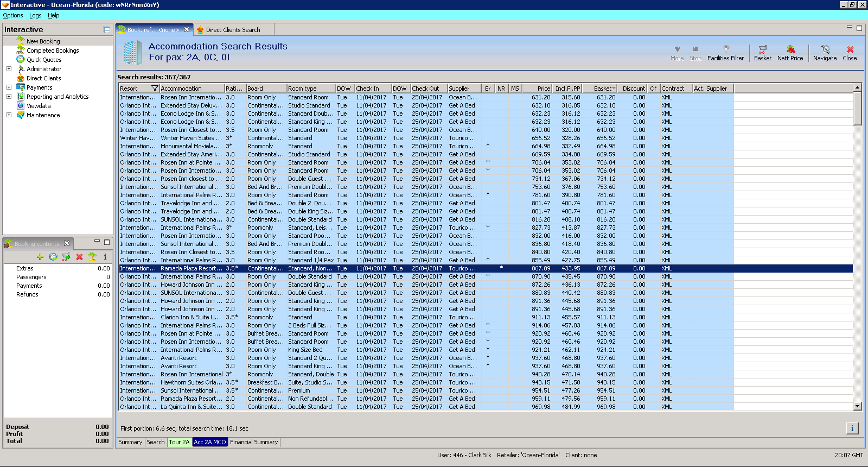Select the Monumental Moviela... result row
The image size is (868, 467).
[x=486, y=146]
